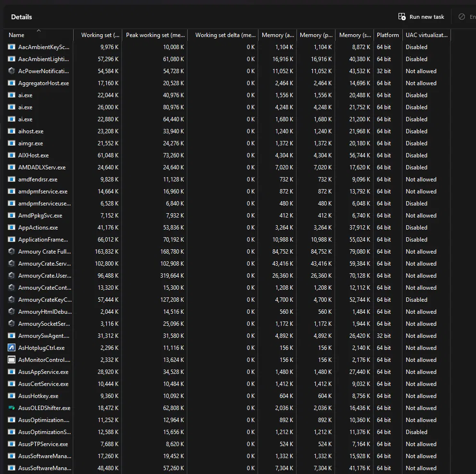Select the AacAmbientLighti... process name

tap(43, 59)
